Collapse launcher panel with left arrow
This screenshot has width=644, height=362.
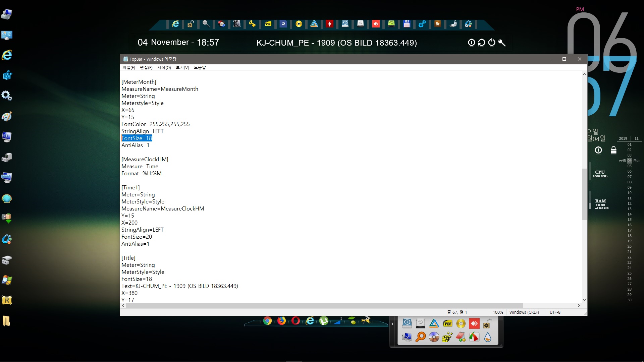point(392,324)
